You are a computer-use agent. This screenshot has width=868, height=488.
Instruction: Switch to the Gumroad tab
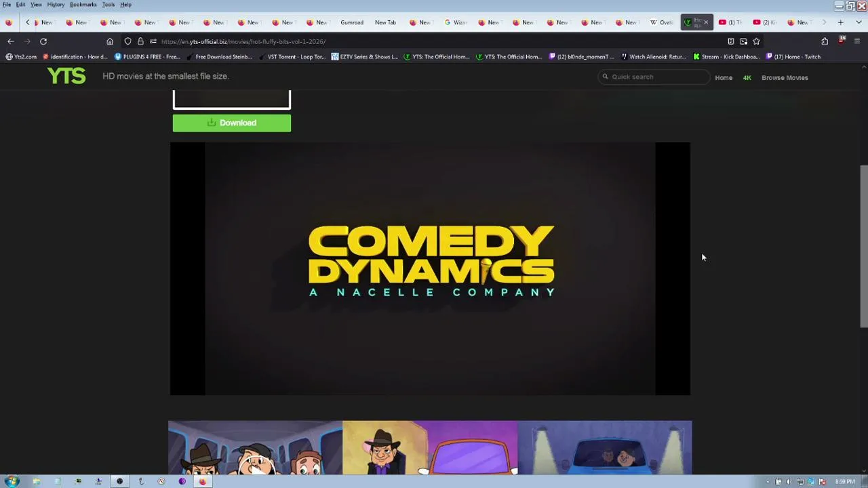352,22
